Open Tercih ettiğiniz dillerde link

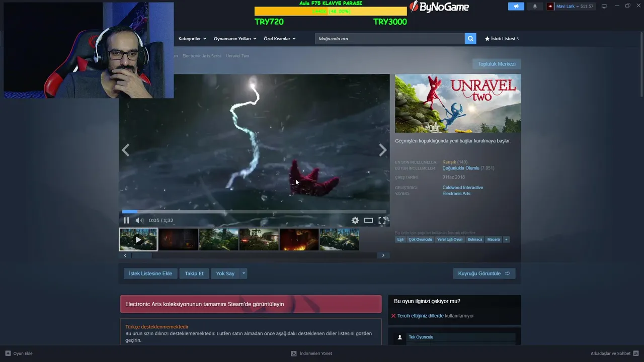tap(421, 316)
